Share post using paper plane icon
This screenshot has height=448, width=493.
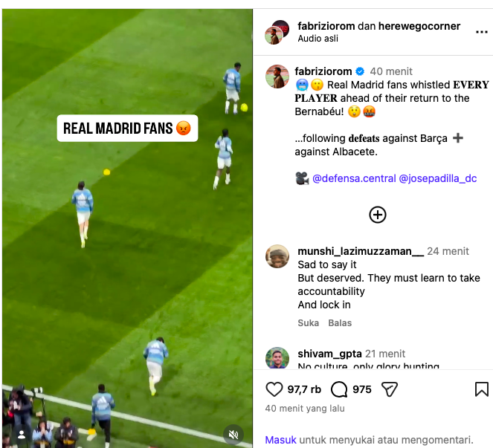tap(390, 389)
